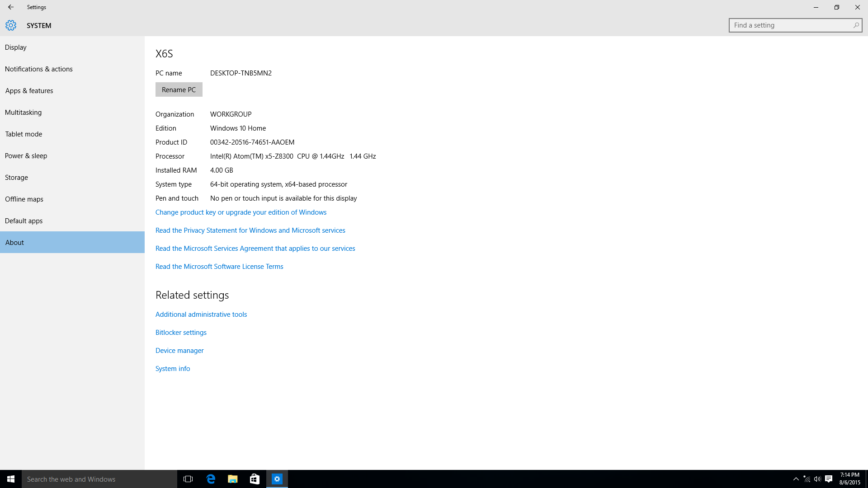Viewport: 868px width, 488px height.
Task: Open Tablet mode settings
Action: 72,134
